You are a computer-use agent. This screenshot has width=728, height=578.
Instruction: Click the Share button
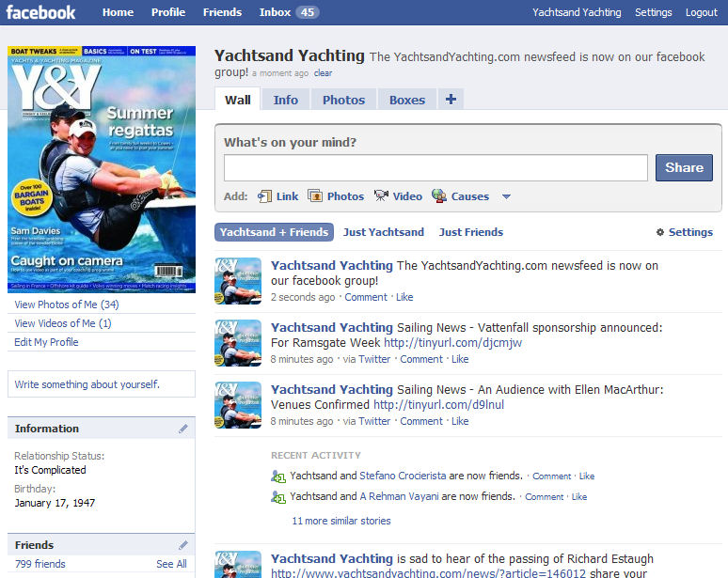684,167
